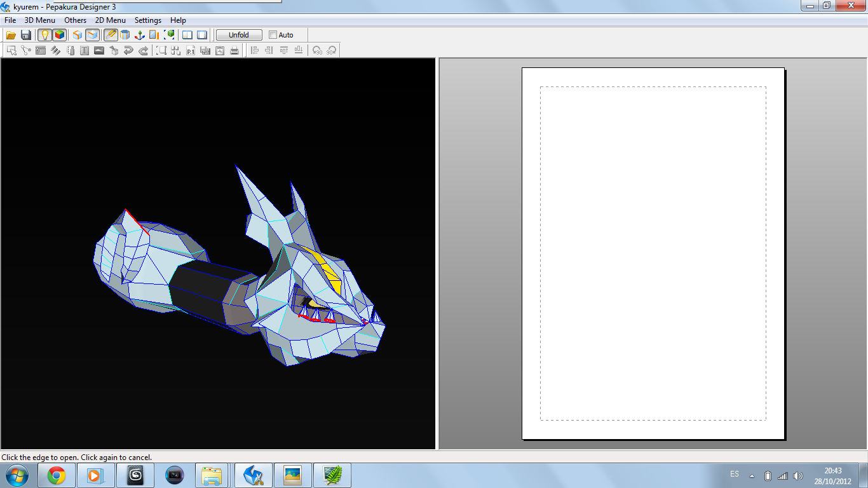Select the dark image insert tool icon
The width and height of the screenshot is (868, 488).
click(x=99, y=50)
